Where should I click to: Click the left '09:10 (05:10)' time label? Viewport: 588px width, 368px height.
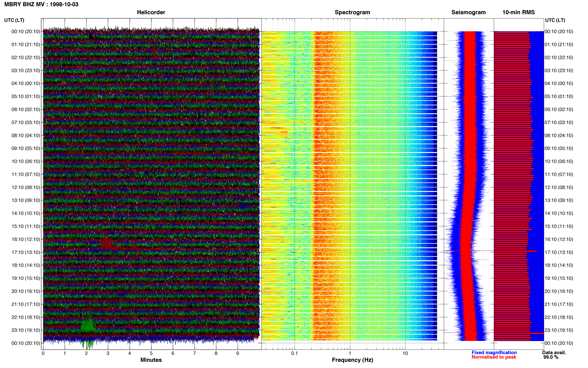[x=26, y=148]
